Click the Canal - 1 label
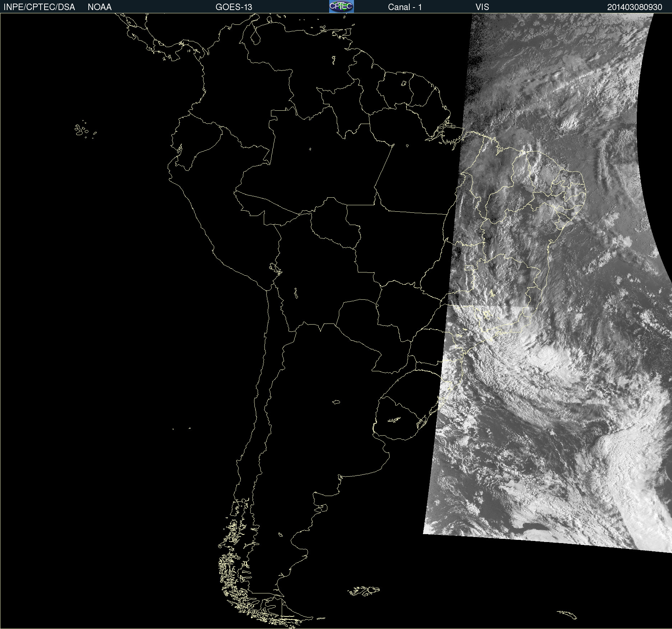The width and height of the screenshot is (672, 629). 405,7
